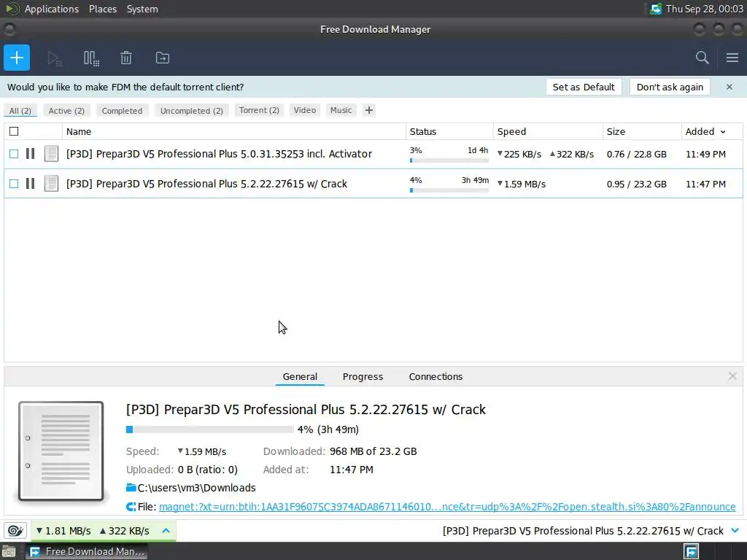Viewport: 747px width, 560px height.
Task: Click Set as Default button
Action: pos(584,87)
